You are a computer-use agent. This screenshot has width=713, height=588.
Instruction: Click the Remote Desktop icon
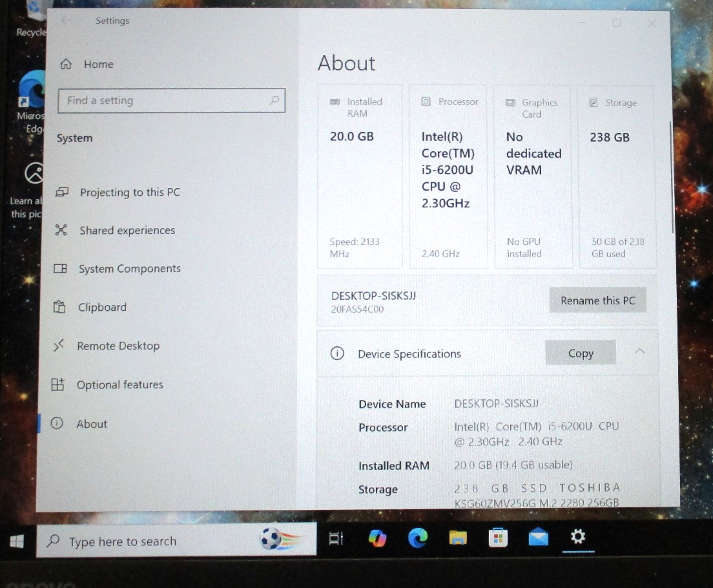click(59, 346)
